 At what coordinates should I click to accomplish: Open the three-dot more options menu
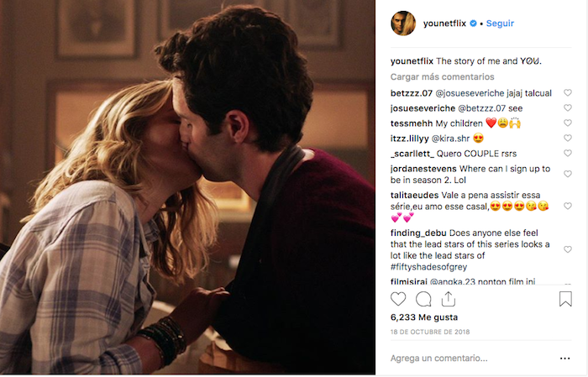tap(564, 359)
